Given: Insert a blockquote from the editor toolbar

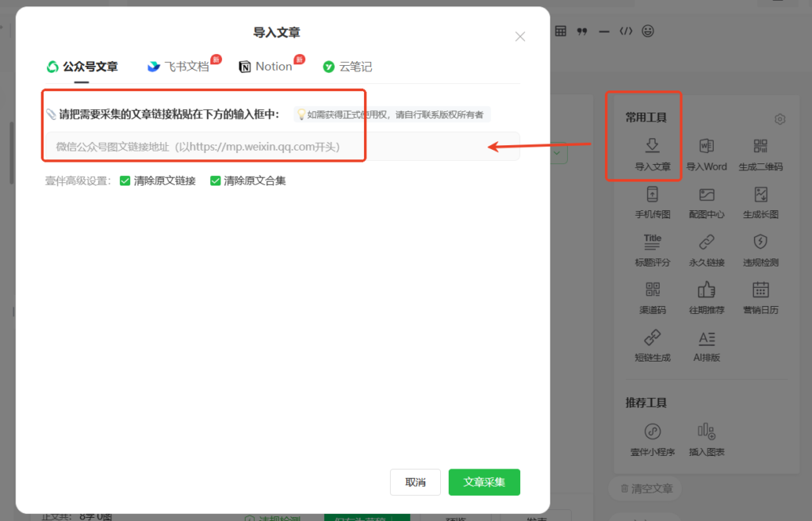Looking at the screenshot, I should coord(582,32).
